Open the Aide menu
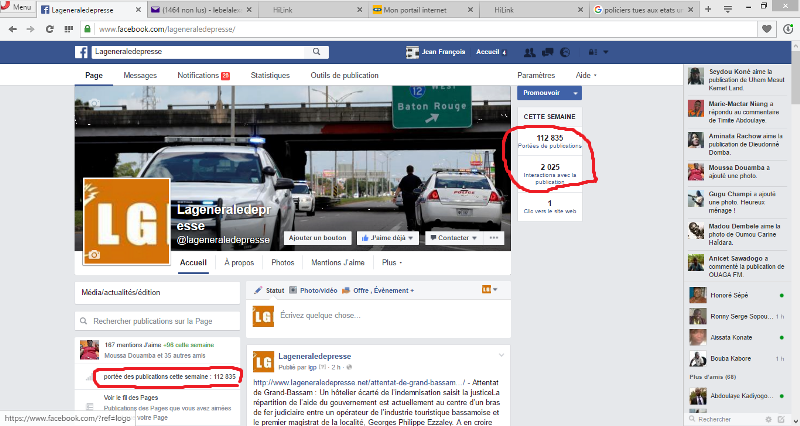The image size is (800, 426). [586, 75]
